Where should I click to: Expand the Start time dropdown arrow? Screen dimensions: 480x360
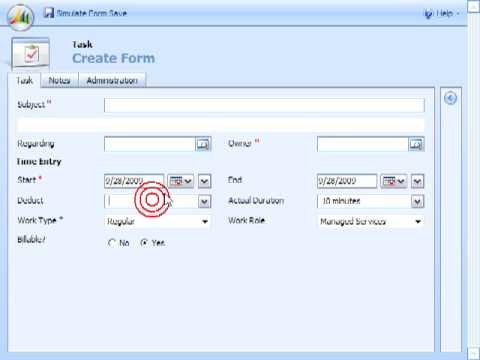205,181
